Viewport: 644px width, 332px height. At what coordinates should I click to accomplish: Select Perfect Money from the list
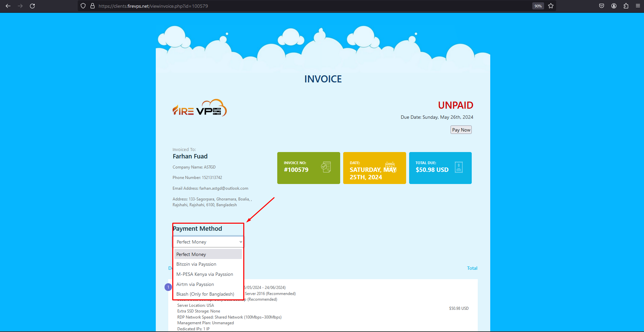click(x=208, y=254)
